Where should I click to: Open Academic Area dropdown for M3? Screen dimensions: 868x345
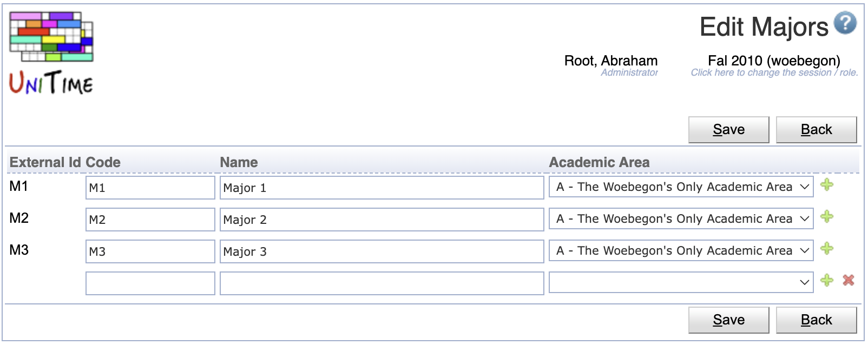click(x=681, y=251)
